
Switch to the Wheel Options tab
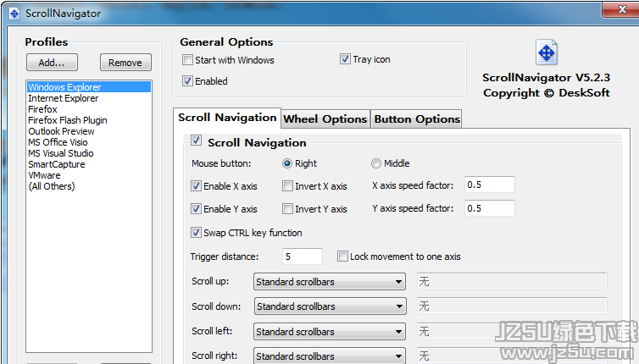coord(325,119)
